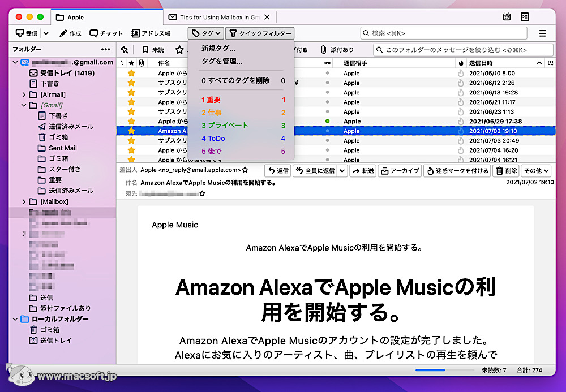Toggle 添付あり attachment filter
Screen dimensions: 566x392
tap(337, 49)
